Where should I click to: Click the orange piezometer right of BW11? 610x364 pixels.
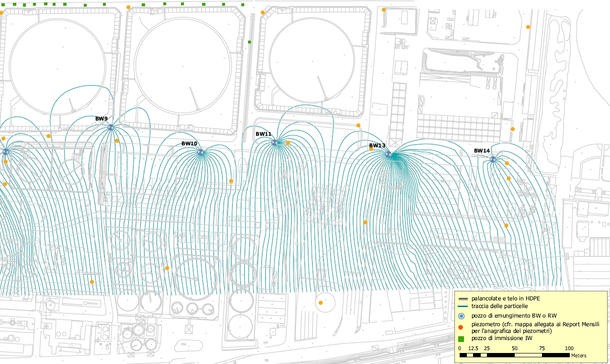point(288,143)
